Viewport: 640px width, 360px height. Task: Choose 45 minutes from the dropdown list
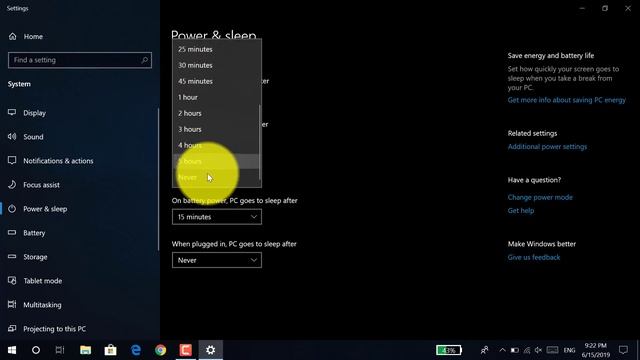coord(217,81)
